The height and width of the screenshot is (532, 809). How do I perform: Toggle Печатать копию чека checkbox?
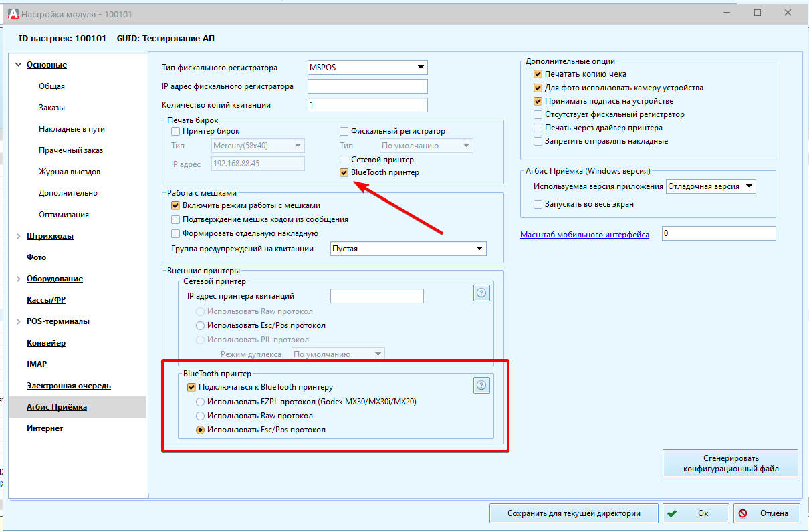click(538, 74)
